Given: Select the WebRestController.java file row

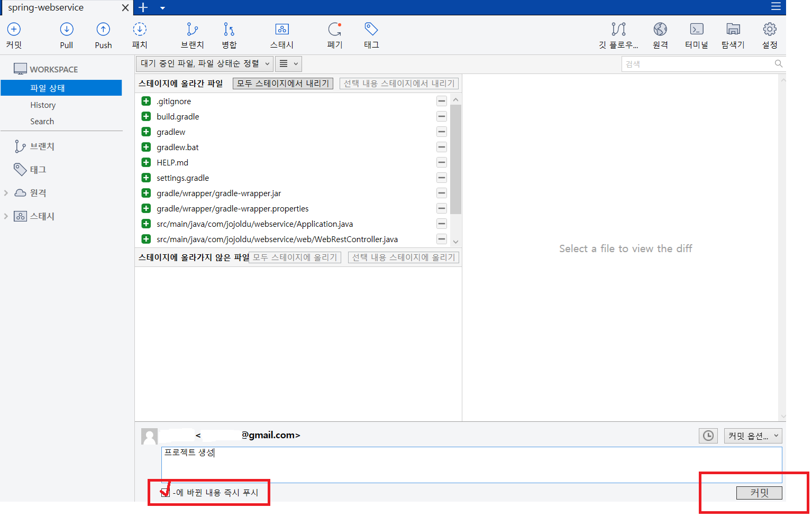Looking at the screenshot, I should tap(294, 239).
